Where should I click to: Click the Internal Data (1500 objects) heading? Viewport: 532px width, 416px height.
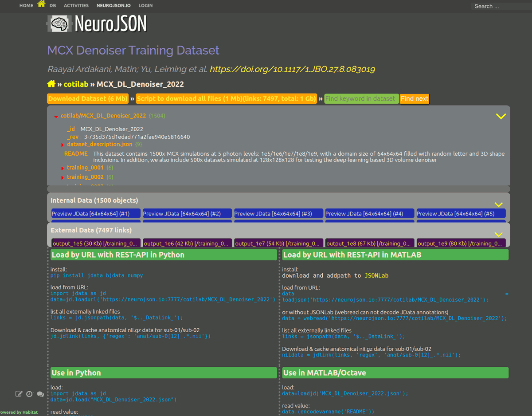(x=94, y=200)
